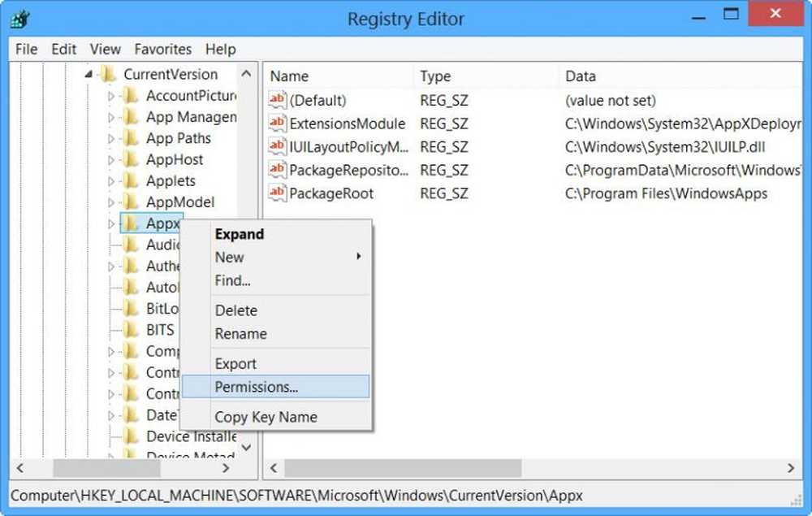Click the Registry Editor app icon in title bar
The image size is (812, 516).
[x=20, y=20]
